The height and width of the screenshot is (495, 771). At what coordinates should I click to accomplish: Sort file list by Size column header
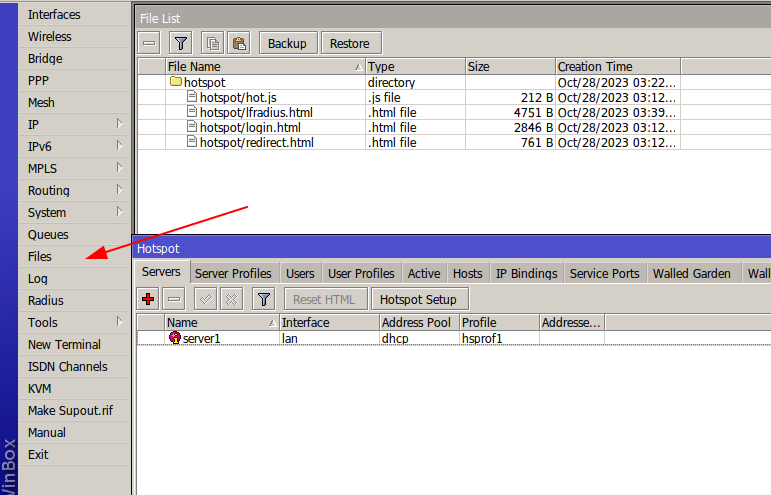pos(509,67)
